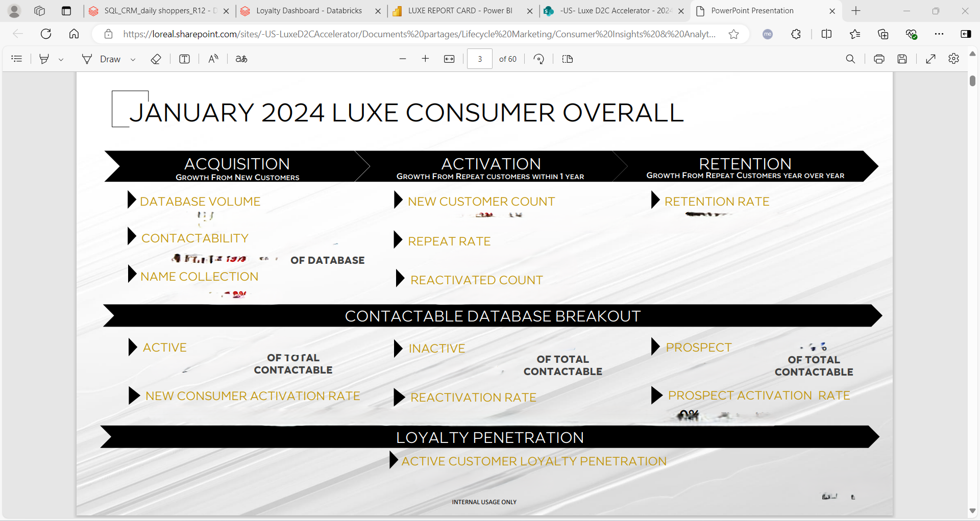The image size is (980, 521).
Task: Switch to Loyalty Dashboard - Databricks tab
Action: coord(309,11)
